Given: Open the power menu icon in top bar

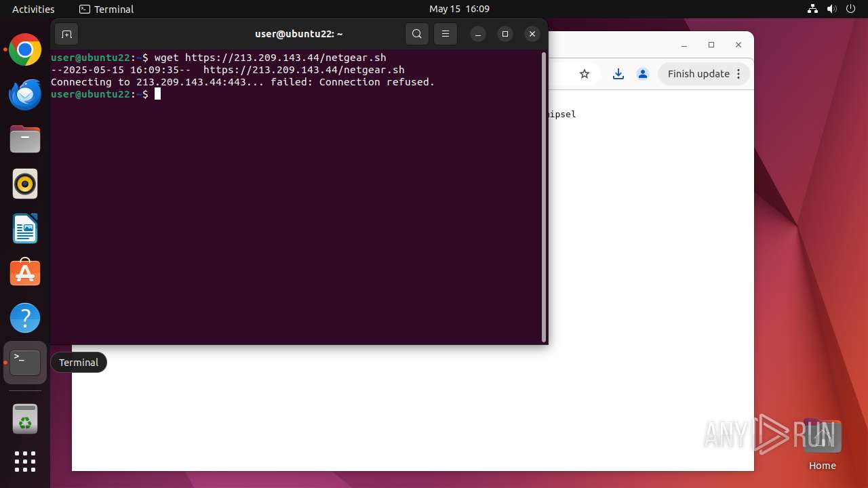Looking at the screenshot, I should coord(850,9).
